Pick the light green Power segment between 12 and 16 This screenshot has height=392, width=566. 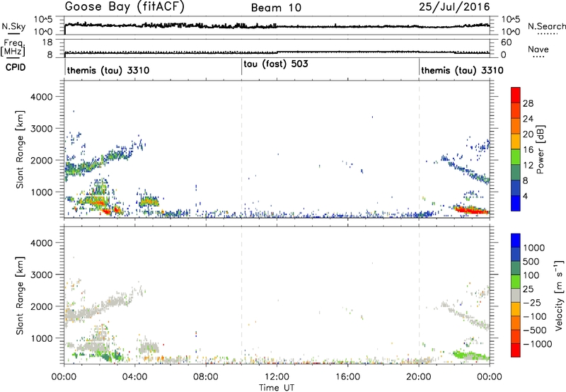click(x=516, y=157)
